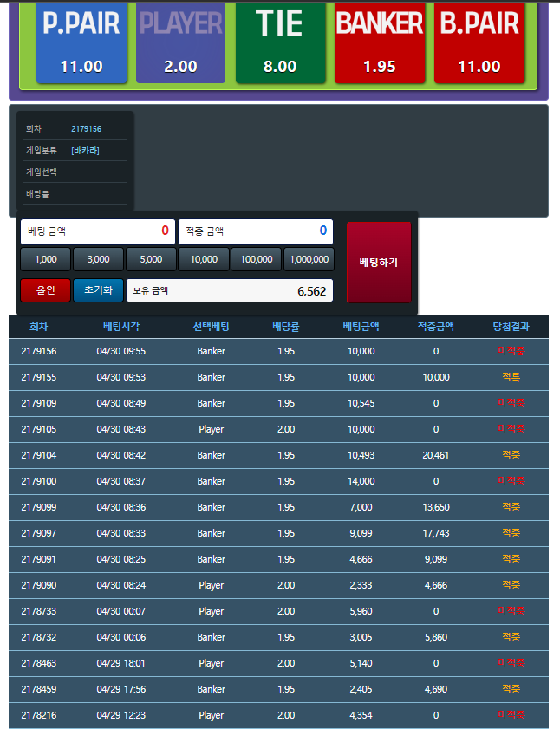Select the BANKER 1.95 bet tile

click(x=380, y=42)
